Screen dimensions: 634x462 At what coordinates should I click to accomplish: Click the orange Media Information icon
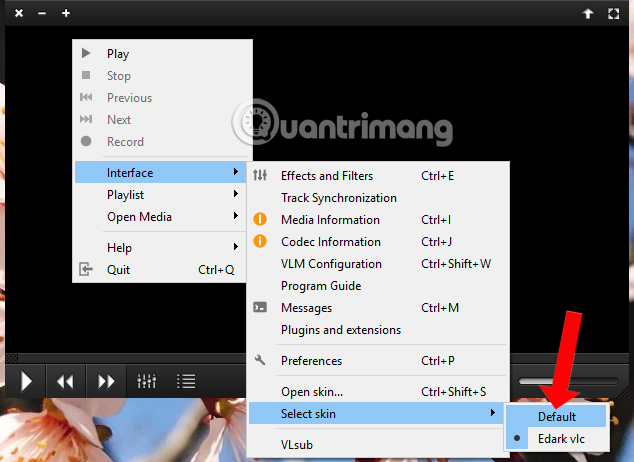(260, 219)
